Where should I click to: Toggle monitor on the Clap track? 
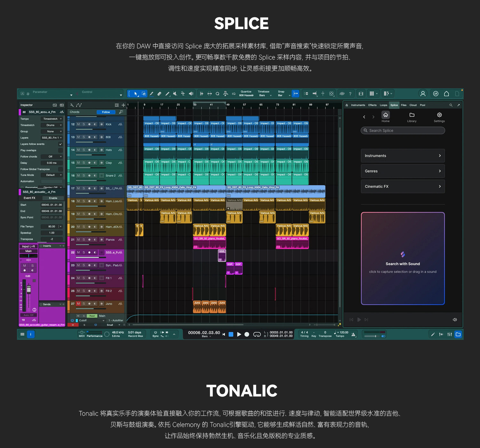(95, 163)
